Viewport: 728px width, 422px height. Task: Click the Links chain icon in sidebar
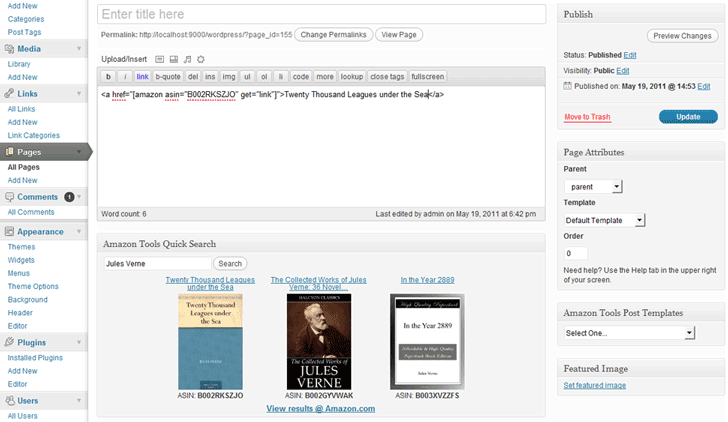pyautogui.click(x=9, y=93)
